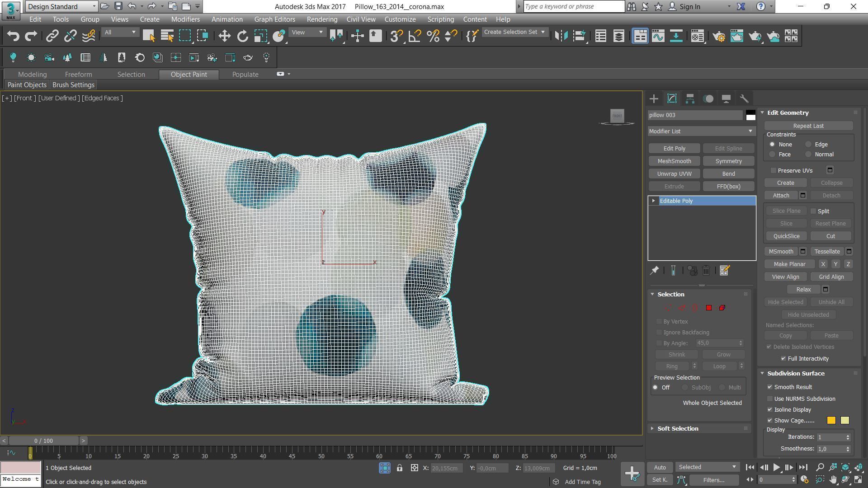Toggle the selection lock icon

click(x=400, y=468)
